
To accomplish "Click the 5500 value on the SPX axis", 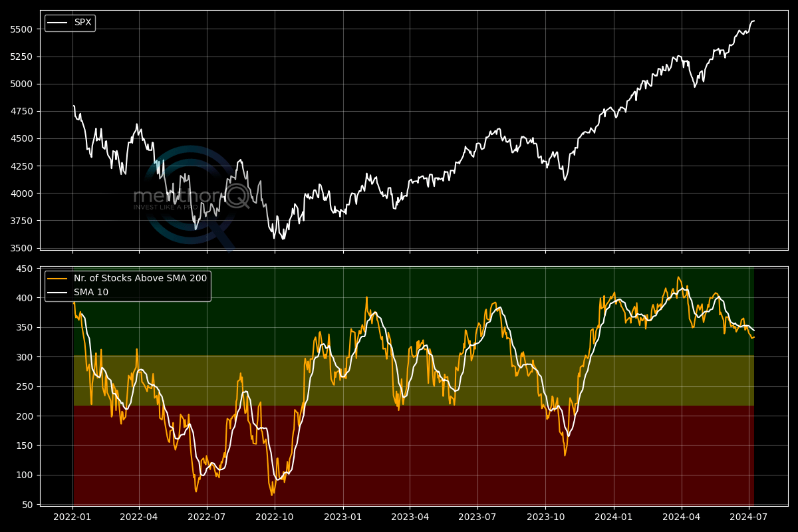I will (21, 29).
